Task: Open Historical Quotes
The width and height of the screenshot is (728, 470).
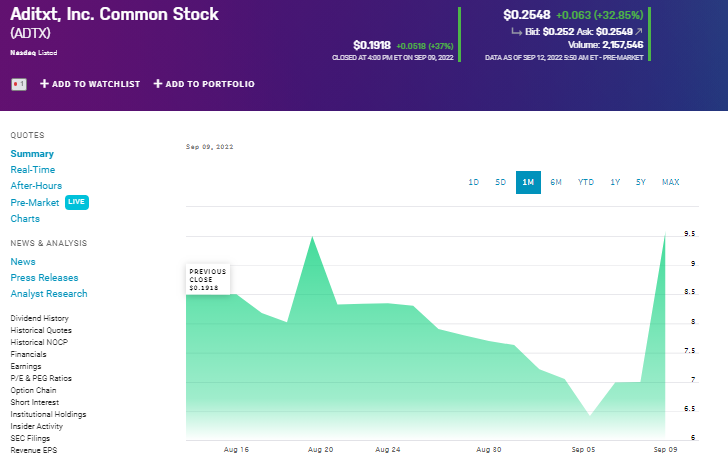Action: point(41,330)
